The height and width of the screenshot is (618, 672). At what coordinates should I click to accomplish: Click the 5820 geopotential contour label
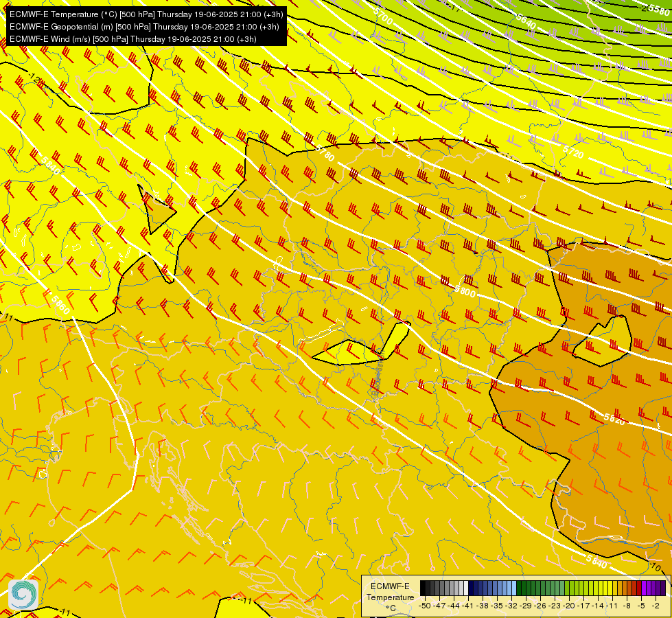coord(614,419)
